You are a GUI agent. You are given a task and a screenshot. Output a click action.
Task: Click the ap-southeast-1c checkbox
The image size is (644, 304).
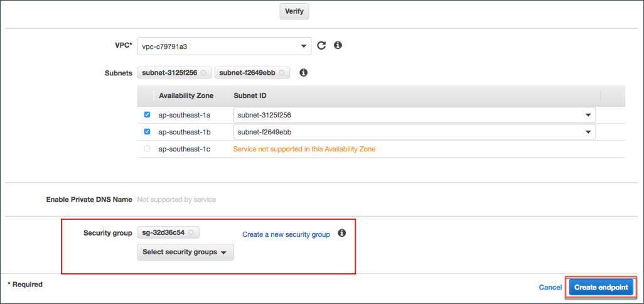[x=147, y=149]
